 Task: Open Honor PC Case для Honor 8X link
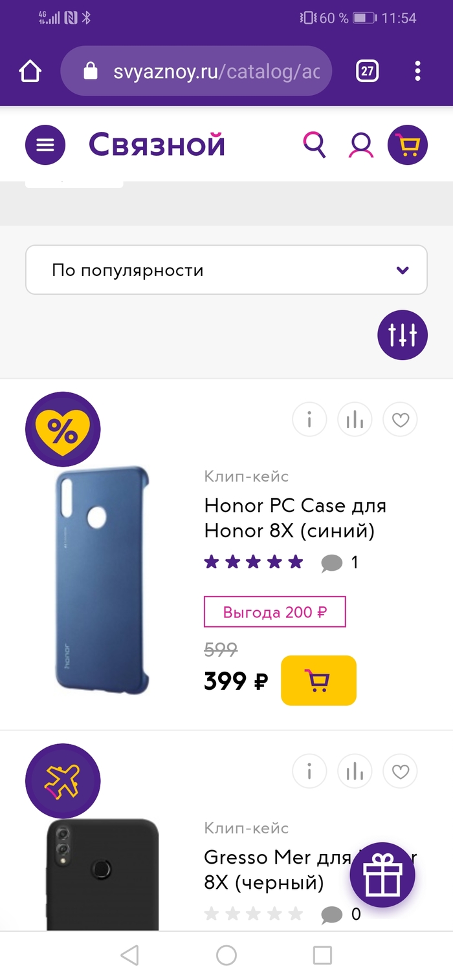coord(295,518)
